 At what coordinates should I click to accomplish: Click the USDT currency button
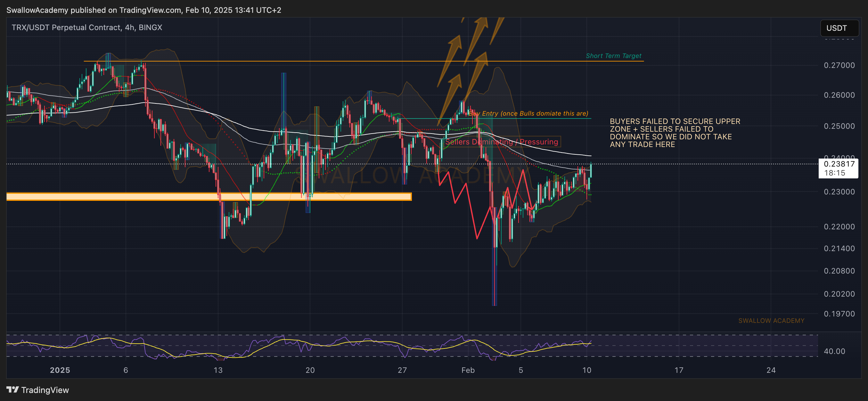(x=839, y=28)
